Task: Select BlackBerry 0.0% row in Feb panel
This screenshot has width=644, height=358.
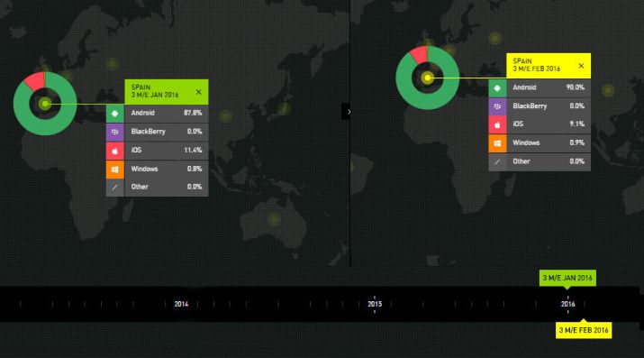Action: point(540,106)
